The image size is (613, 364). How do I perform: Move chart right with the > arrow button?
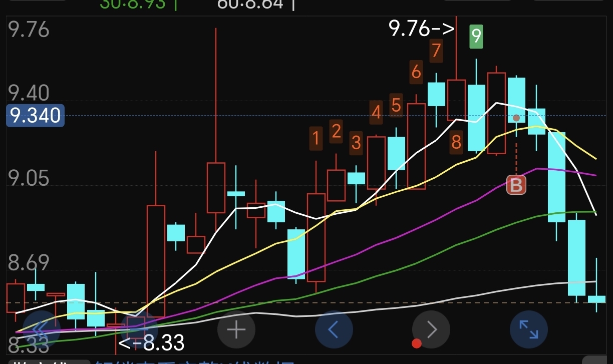click(x=431, y=329)
